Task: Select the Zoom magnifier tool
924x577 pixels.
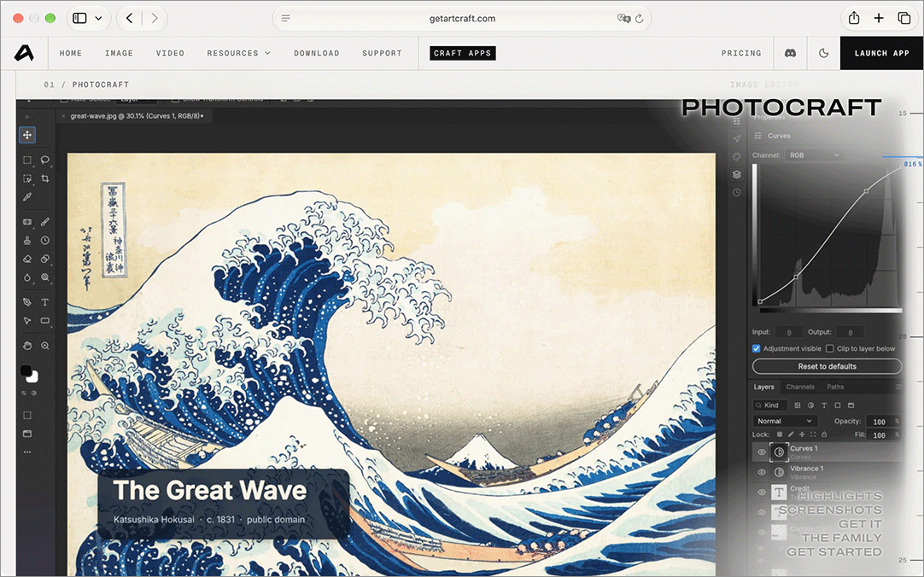Action: click(x=44, y=346)
